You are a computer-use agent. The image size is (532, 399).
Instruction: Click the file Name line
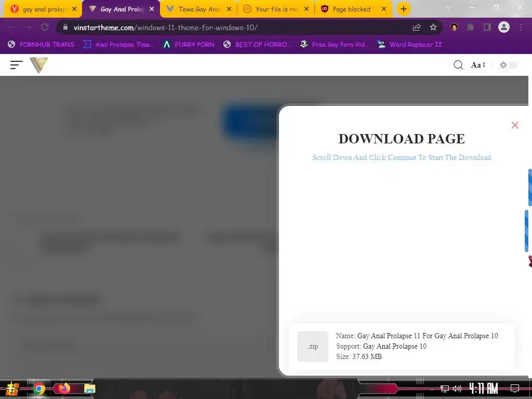pos(417,336)
